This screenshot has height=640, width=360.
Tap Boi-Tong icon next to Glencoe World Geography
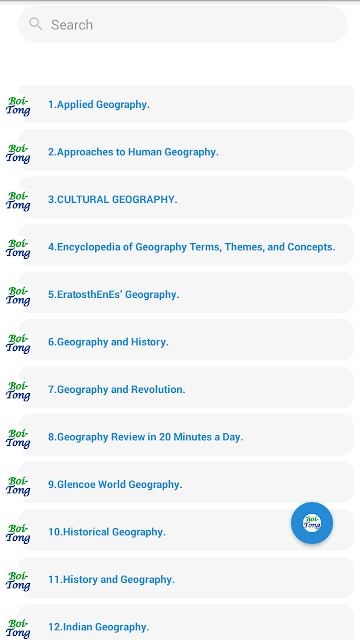tap(18, 485)
